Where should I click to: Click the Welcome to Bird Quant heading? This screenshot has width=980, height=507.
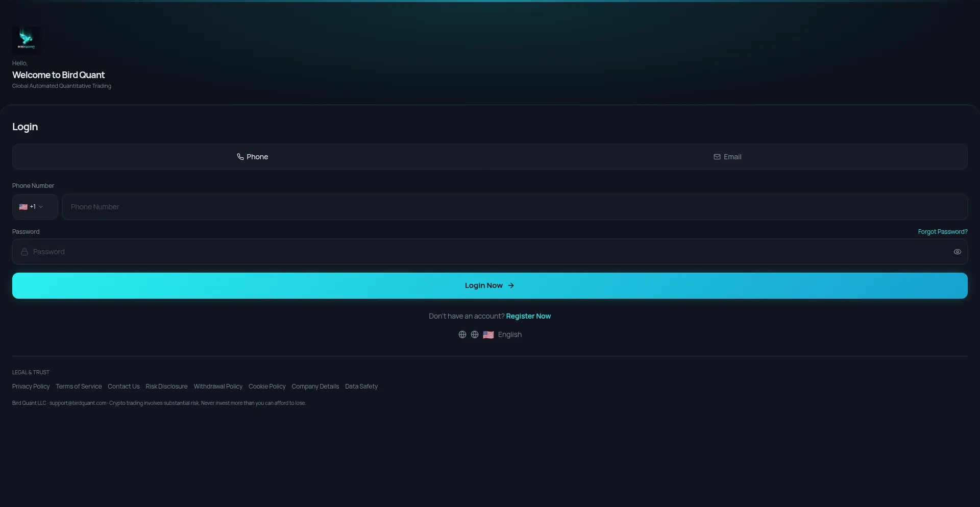coord(58,75)
